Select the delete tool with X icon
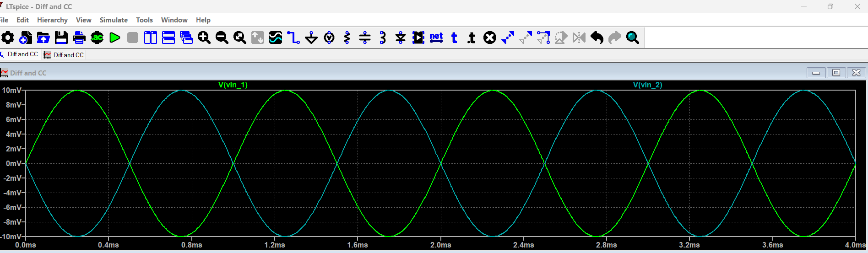This screenshot has width=868, height=253. (490, 38)
